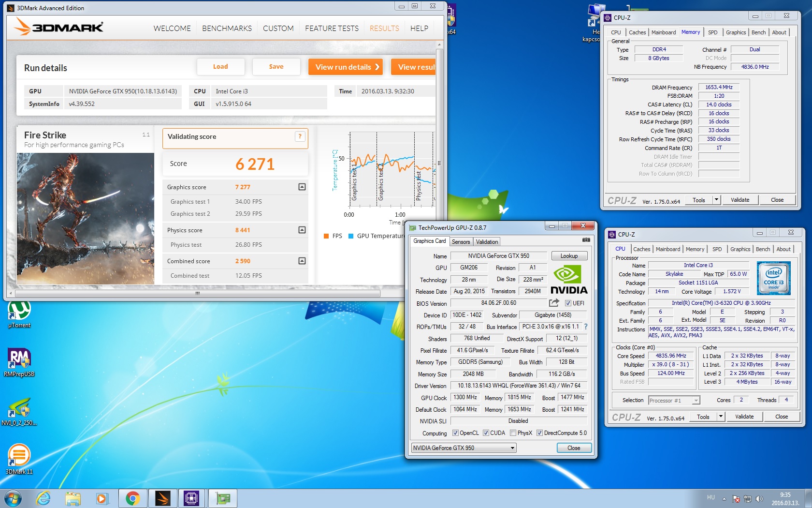
Task: Switch to CPU-Z via taskbar icon
Action: click(191, 498)
